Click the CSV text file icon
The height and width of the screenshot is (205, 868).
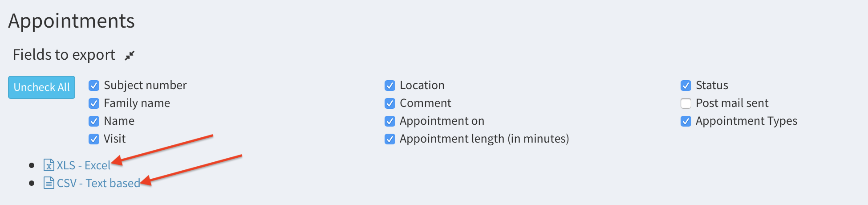coord(49,183)
